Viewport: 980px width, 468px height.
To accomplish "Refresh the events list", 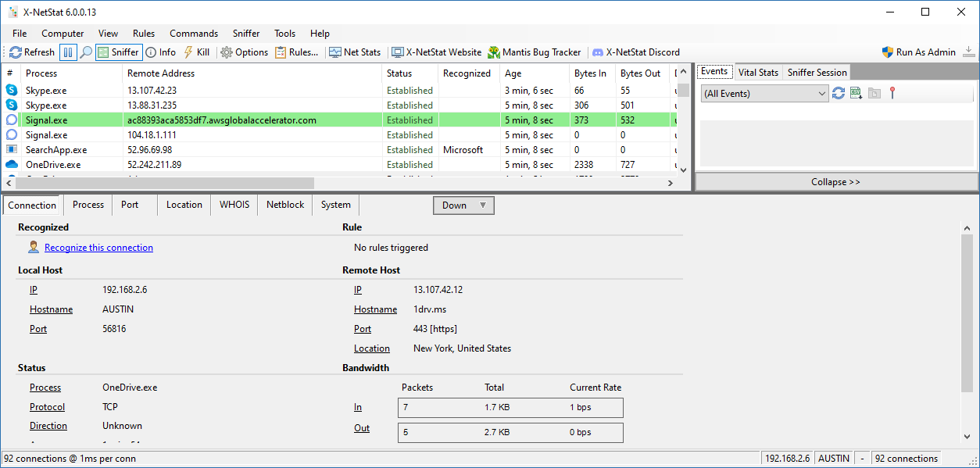I will coord(839,93).
